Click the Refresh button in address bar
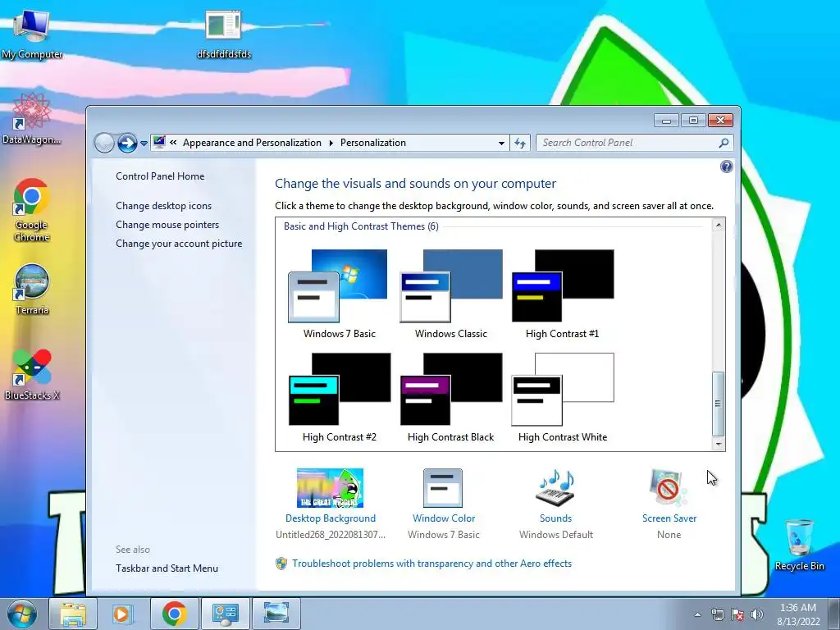The image size is (840, 630). tap(519, 143)
